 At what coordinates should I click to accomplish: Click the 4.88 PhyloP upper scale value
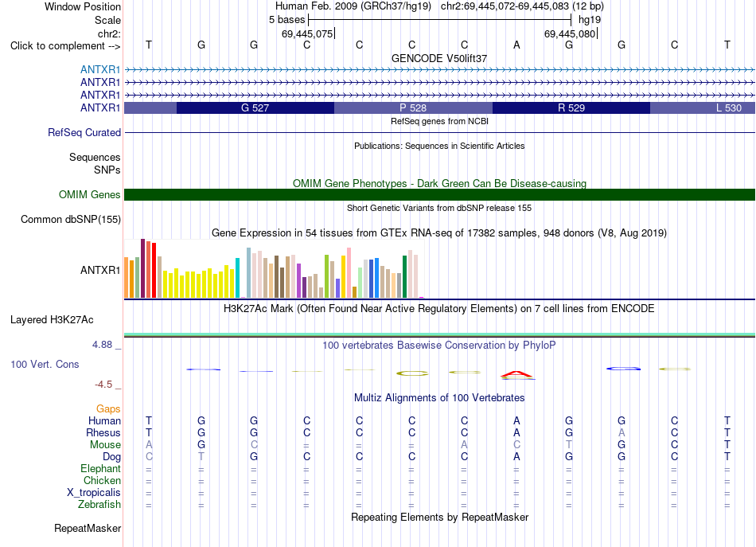coord(102,345)
